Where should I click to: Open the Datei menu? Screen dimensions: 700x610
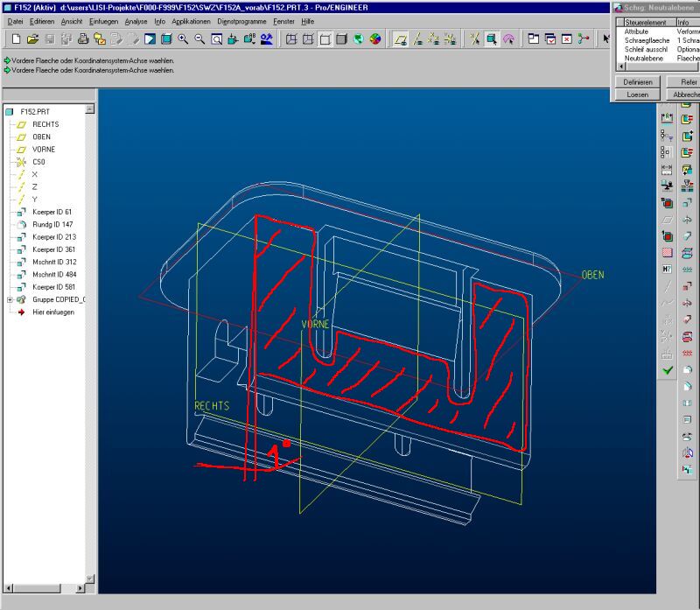pos(15,21)
